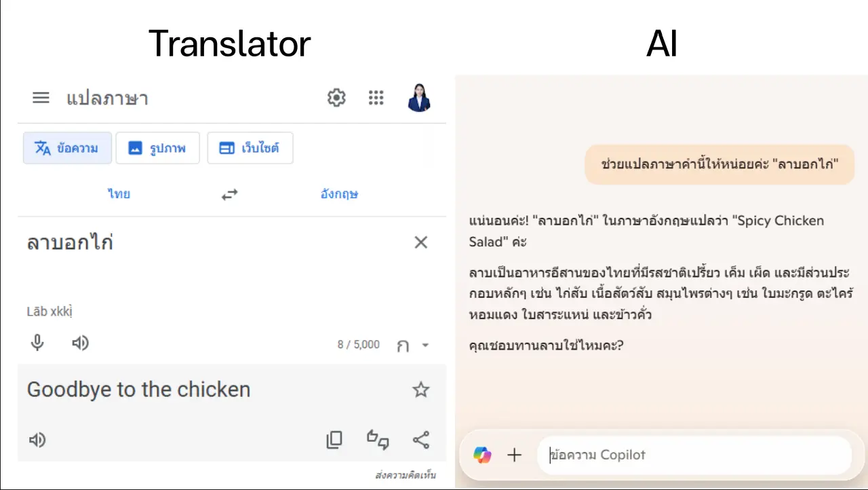Switch to the รูปภาพ image tab

point(157,148)
